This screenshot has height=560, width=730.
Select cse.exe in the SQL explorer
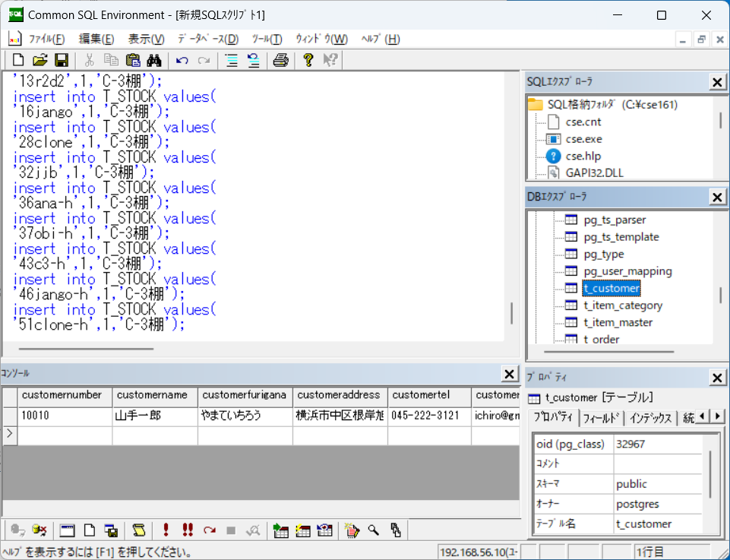tap(583, 139)
